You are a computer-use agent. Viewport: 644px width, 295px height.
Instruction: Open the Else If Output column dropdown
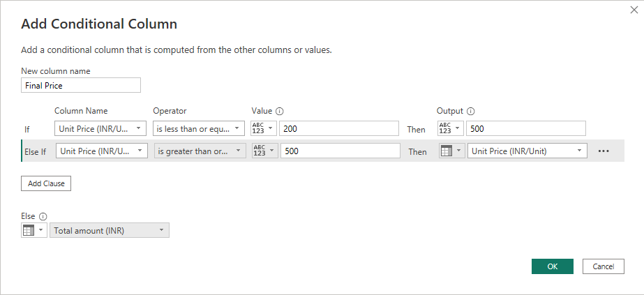(x=527, y=151)
